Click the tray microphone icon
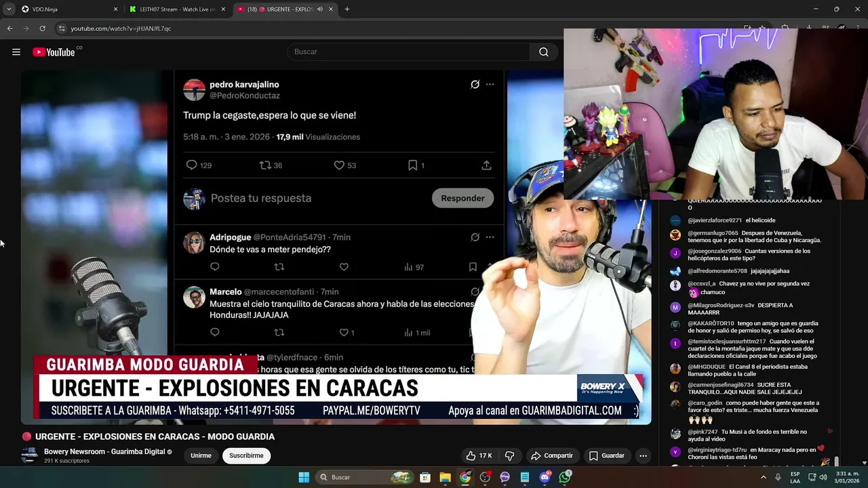The image size is (868, 488). pyautogui.click(x=777, y=477)
